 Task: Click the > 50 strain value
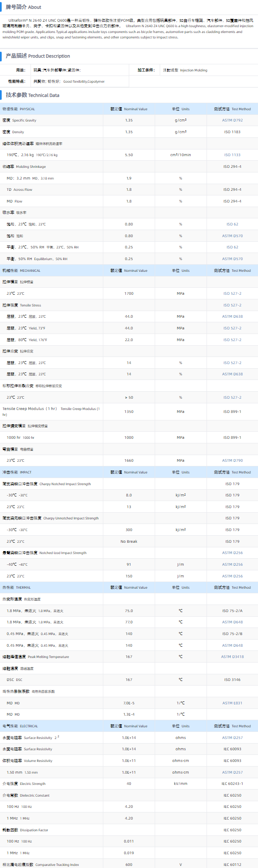coord(129,397)
